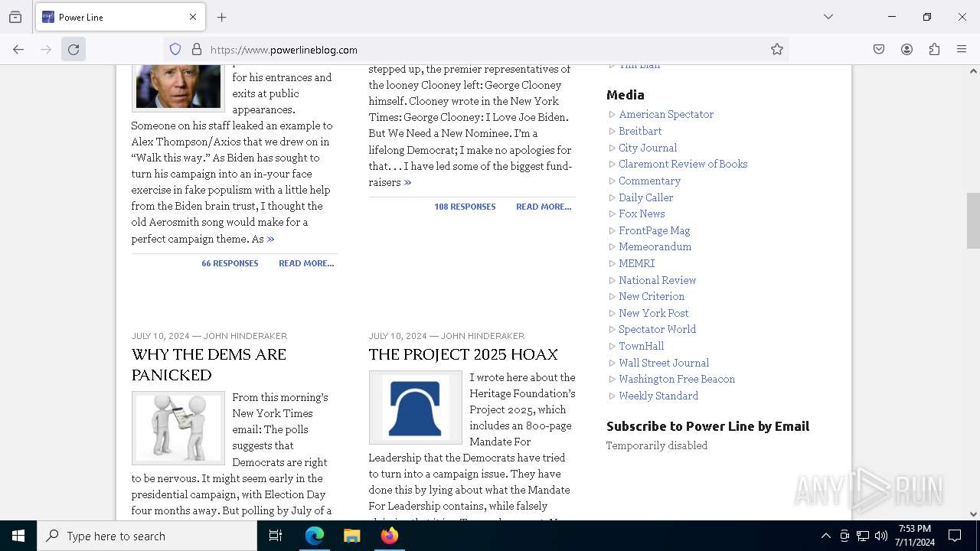Open FrontPage Mag link

(x=655, y=230)
